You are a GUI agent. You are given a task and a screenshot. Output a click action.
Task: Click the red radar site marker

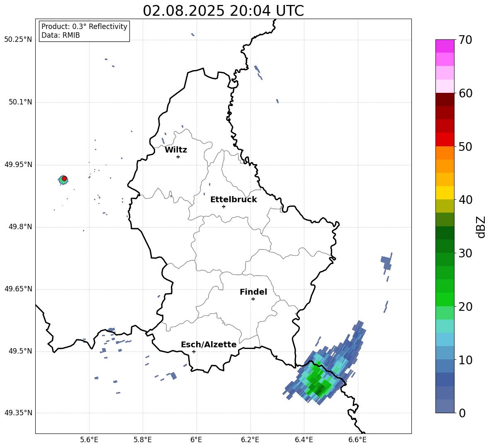64,179
